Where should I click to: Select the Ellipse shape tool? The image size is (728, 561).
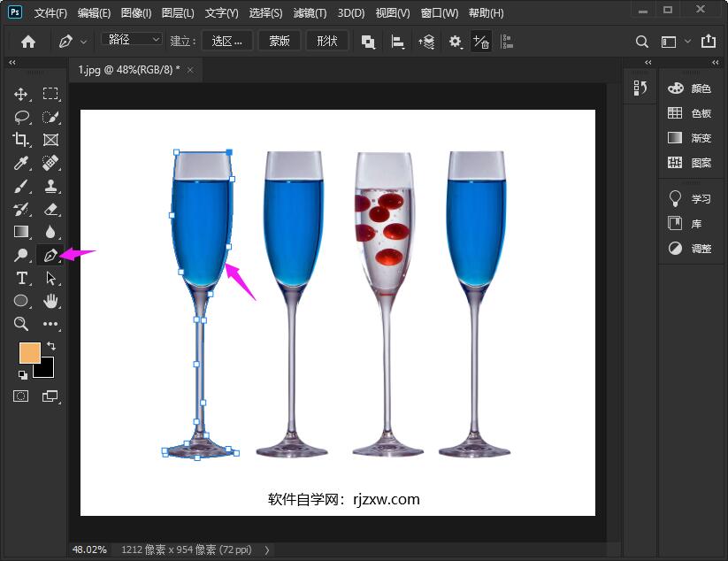point(21,301)
